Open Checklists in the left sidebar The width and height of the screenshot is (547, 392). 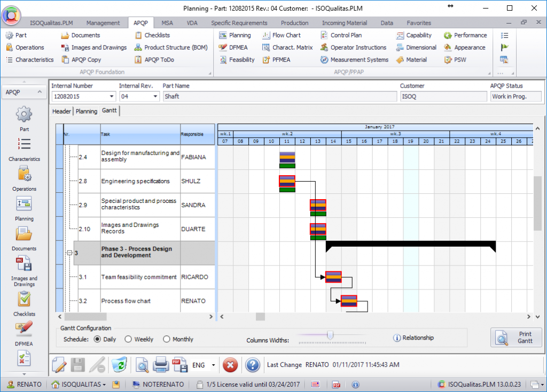[x=24, y=300]
